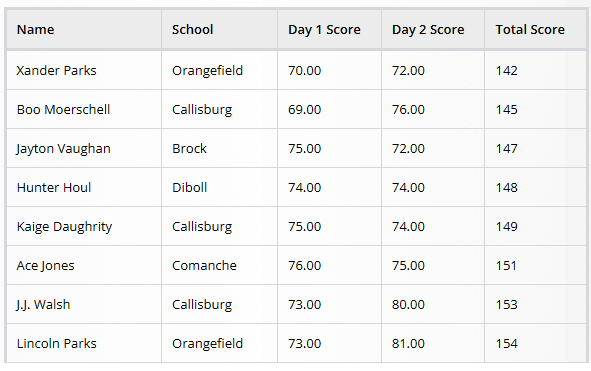Select the Kaige Daughrity name cell
This screenshot has width=591, height=371.
84,226
